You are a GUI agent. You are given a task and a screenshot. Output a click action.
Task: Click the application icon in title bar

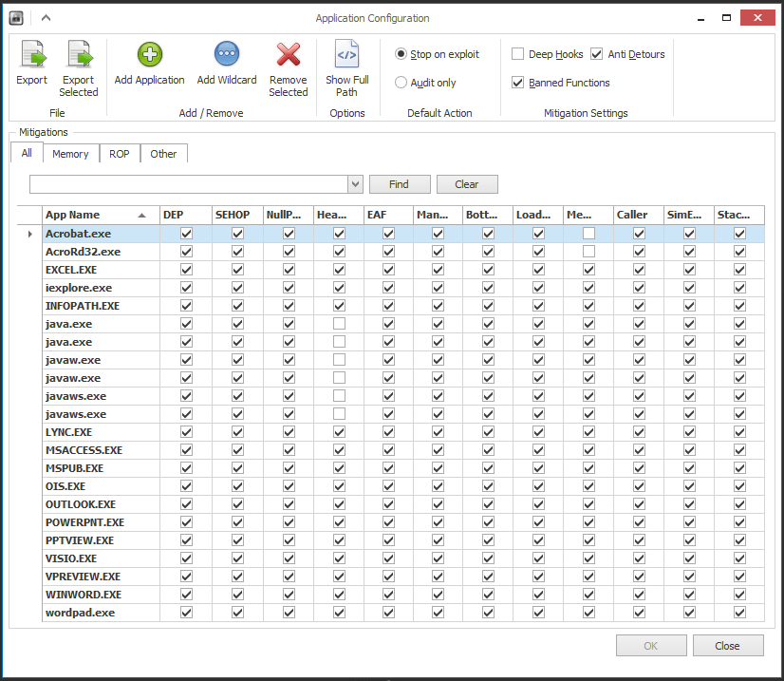[16, 18]
